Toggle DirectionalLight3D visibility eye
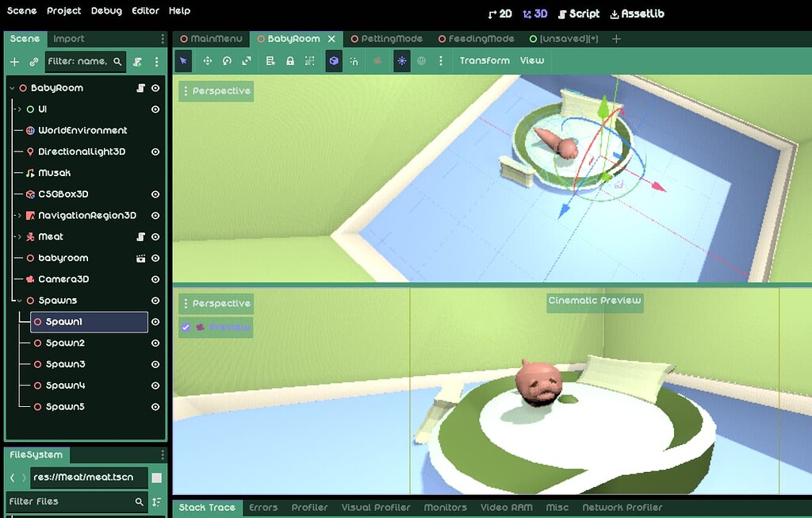This screenshot has height=518, width=812. pyautogui.click(x=155, y=152)
